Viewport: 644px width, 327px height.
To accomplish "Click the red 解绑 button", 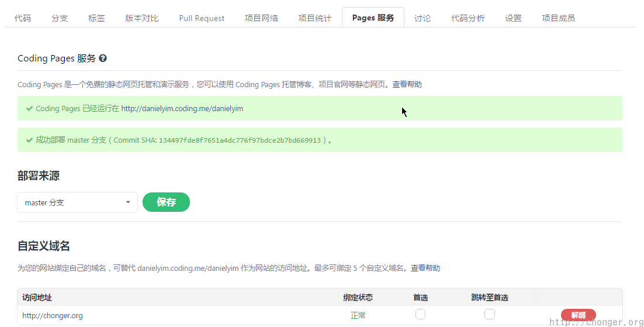I will [x=578, y=315].
